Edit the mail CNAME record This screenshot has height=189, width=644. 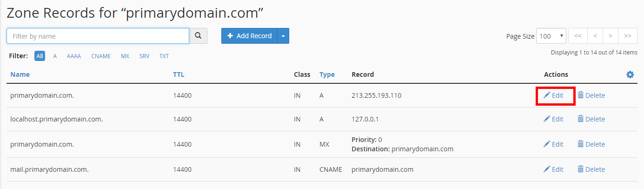(x=554, y=169)
